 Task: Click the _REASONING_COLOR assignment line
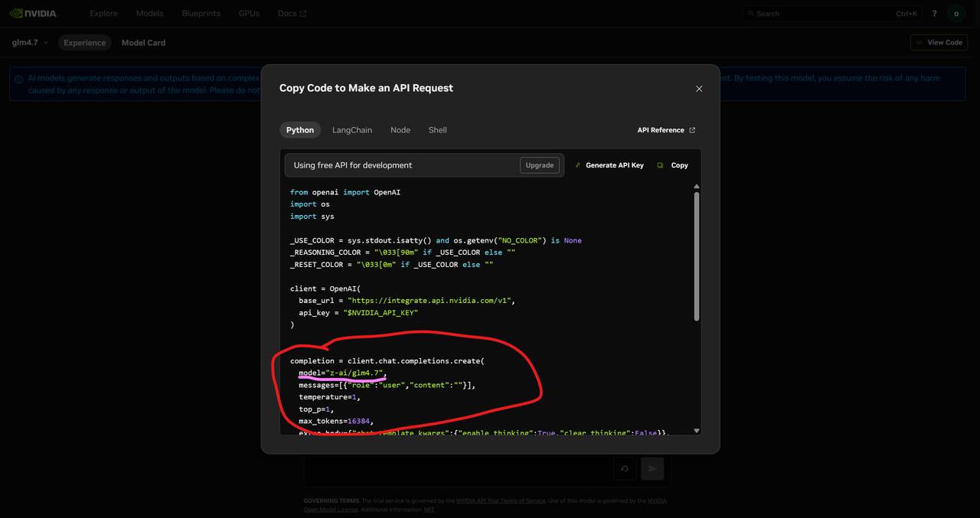click(x=403, y=252)
